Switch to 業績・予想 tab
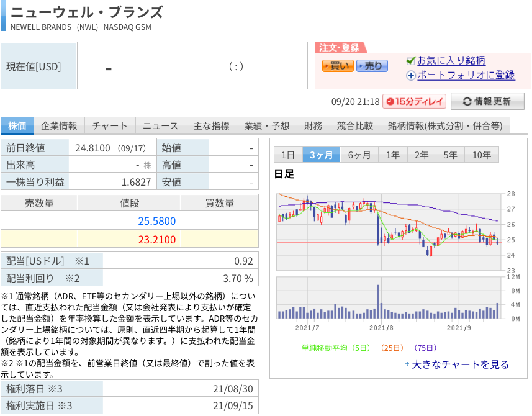532x416 pixels. 267,126
